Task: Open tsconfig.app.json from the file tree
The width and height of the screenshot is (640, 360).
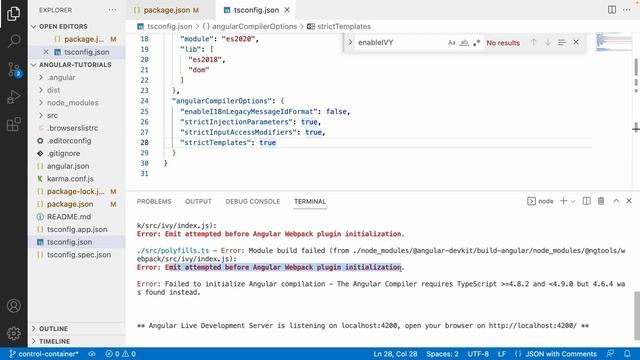Action: [77, 229]
